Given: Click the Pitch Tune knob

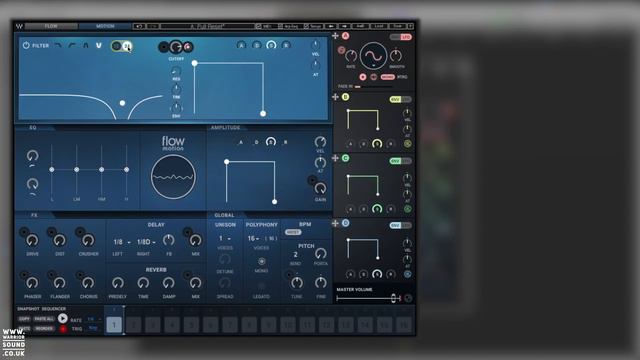Looking at the screenshot, I should [297, 282].
